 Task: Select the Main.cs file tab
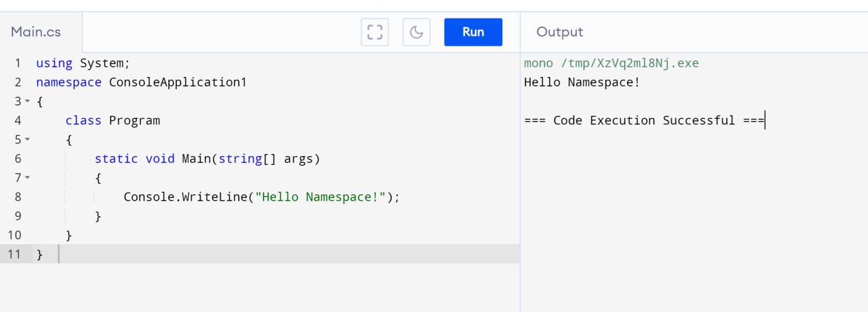[36, 32]
